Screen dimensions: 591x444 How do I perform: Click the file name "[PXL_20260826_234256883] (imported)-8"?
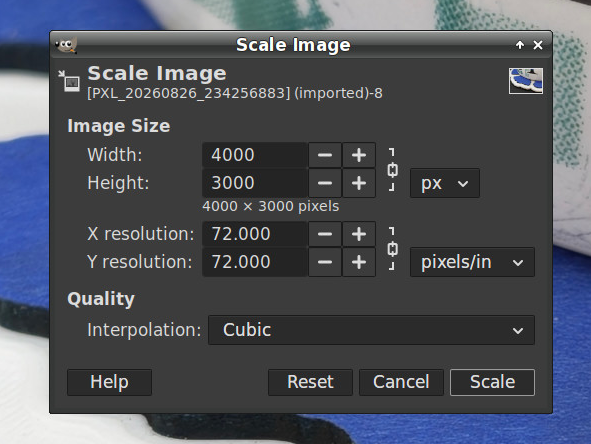coord(235,93)
